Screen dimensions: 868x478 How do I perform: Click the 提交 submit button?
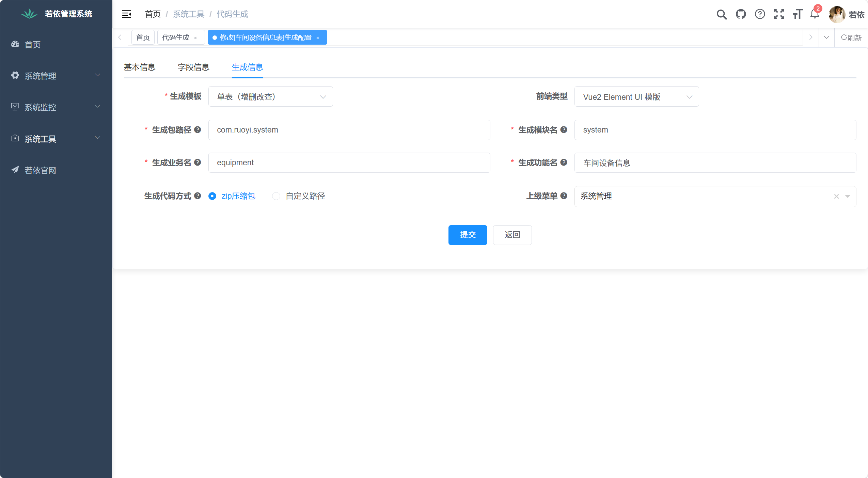(x=468, y=235)
